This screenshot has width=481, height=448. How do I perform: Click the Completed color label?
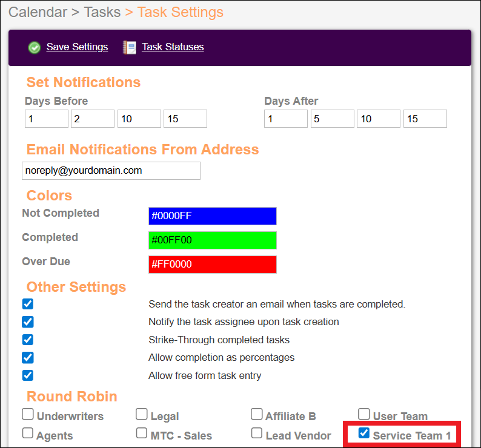click(x=50, y=237)
